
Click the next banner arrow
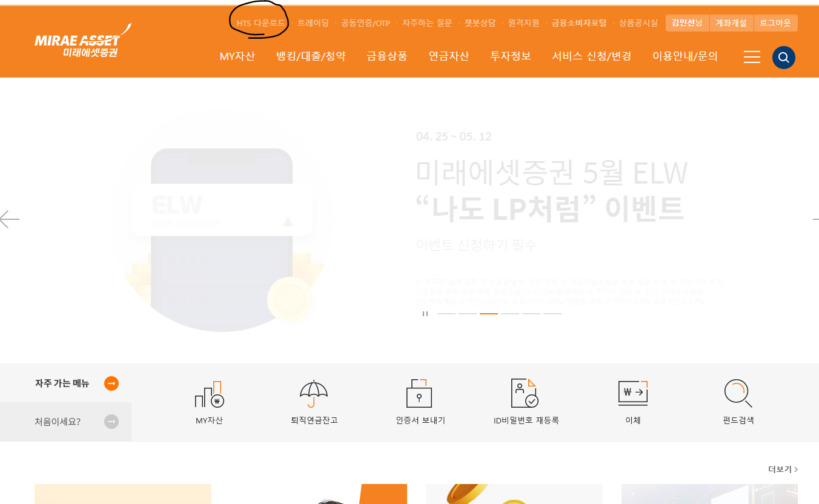[x=815, y=219]
